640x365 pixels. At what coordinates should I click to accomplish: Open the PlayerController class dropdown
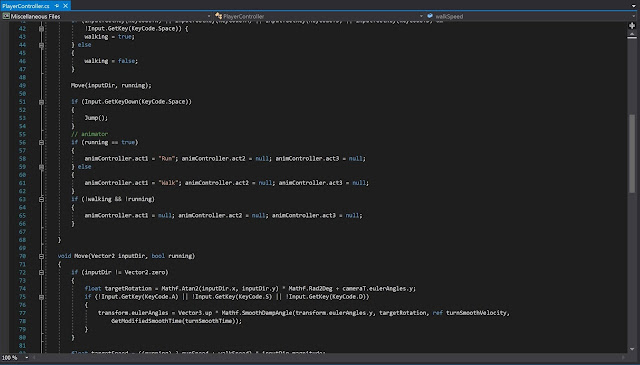[x=421, y=16]
